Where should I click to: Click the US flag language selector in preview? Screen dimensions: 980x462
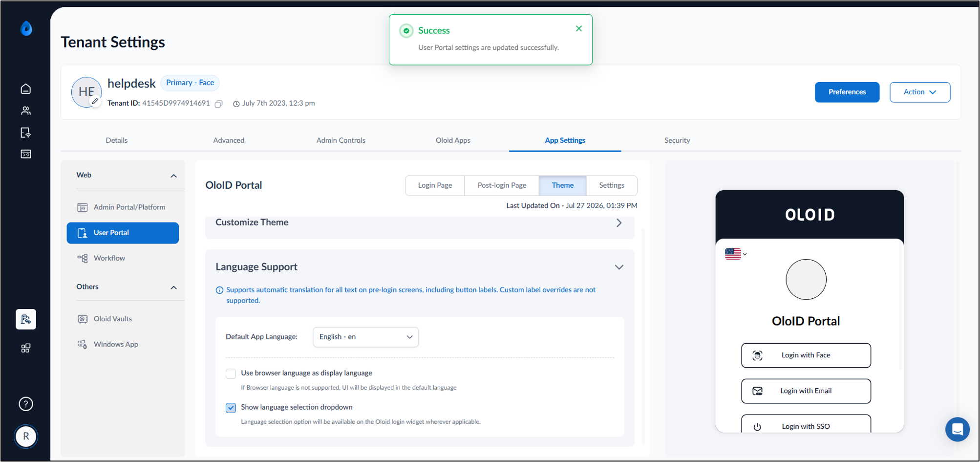click(736, 254)
